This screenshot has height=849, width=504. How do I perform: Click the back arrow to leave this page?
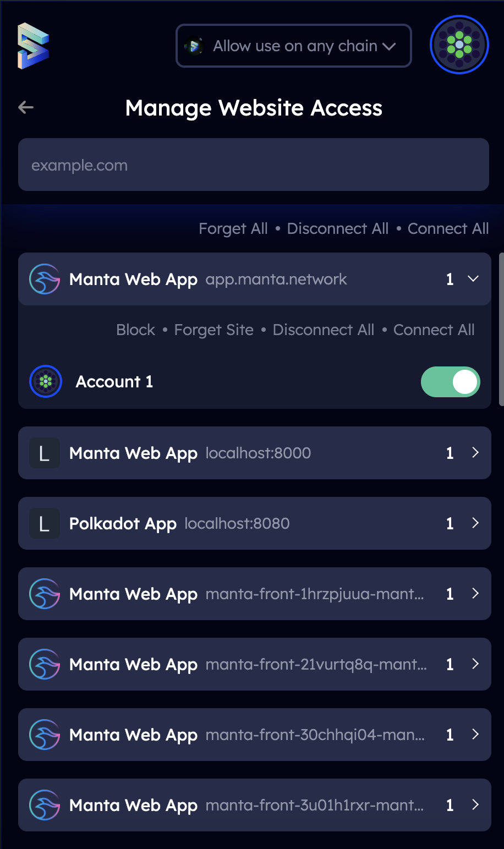(x=25, y=107)
